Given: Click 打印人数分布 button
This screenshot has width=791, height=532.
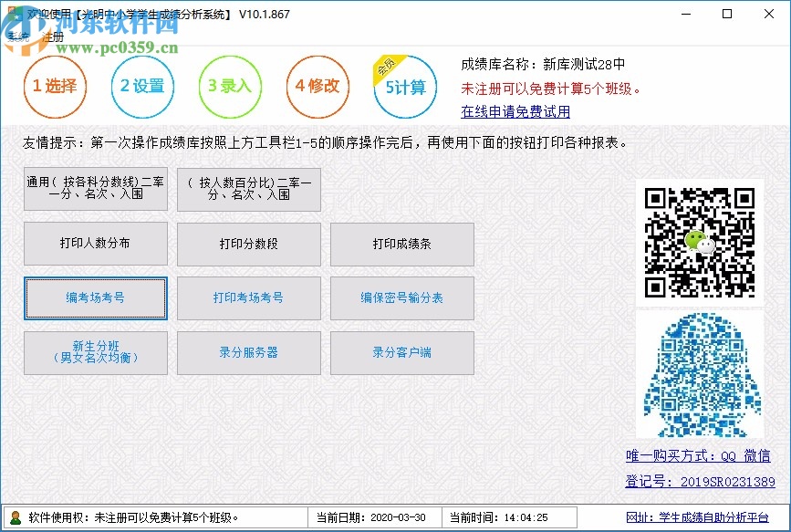Looking at the screenshot, I should (x=95, y=244).
